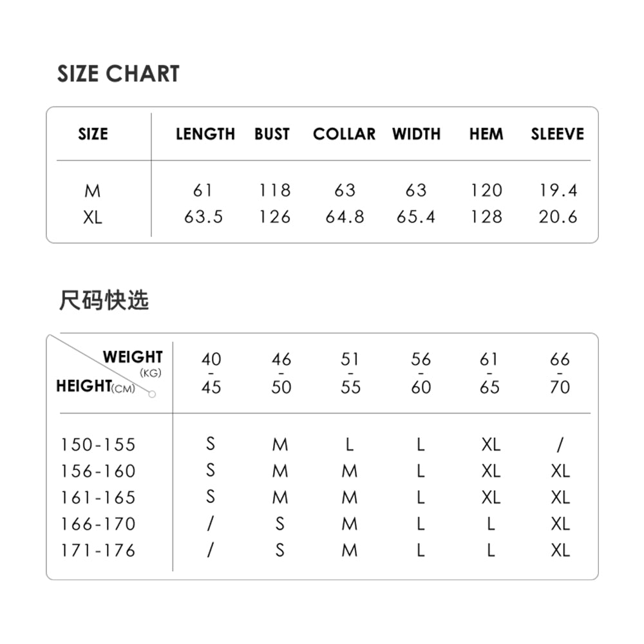Select the 66-70 weight range header

point(560,373)
